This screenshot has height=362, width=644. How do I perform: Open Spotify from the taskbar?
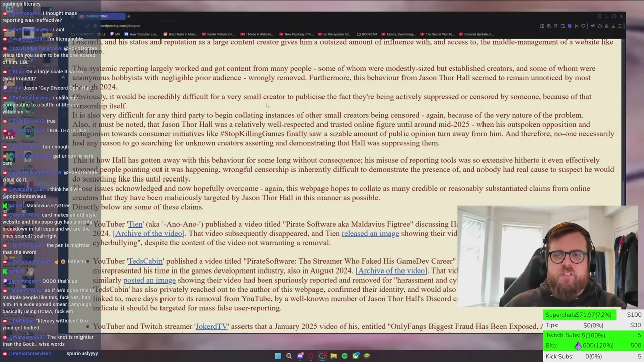tap(344, 356)
